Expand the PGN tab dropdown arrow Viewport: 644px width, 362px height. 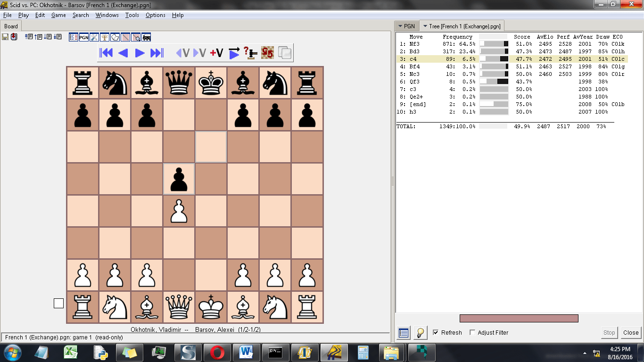click(400, 26)
